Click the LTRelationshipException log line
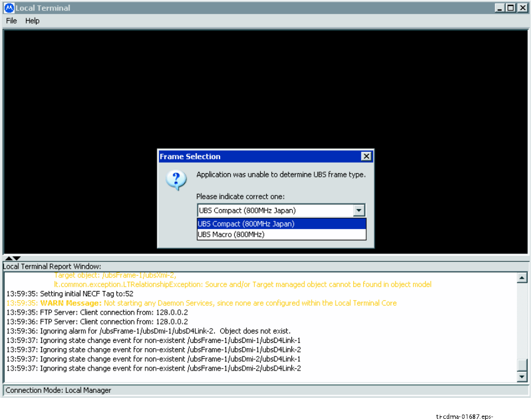Viewport: 531px width, 420px height. click(x=243, y=285)
